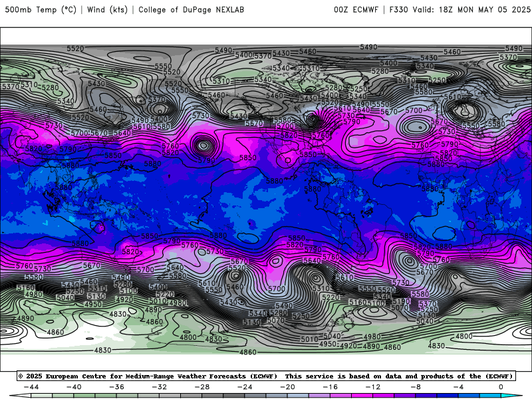Click the "F330" forecast hour label
Viewport: 532px width, 399px height.
(398, 9)
